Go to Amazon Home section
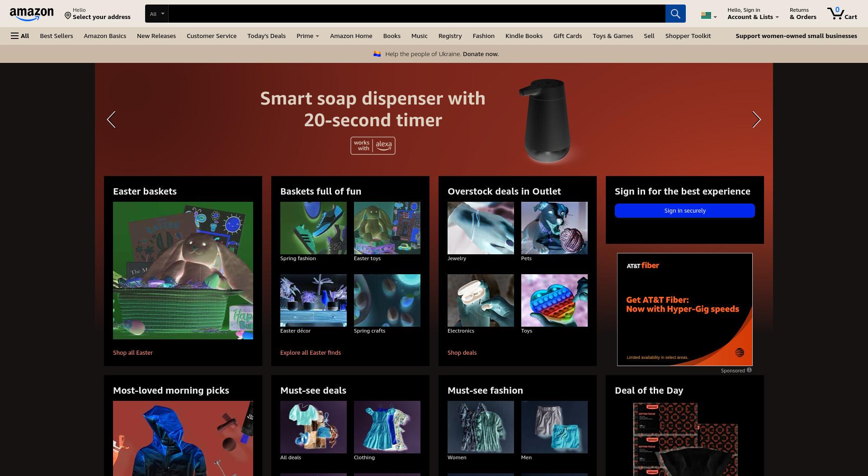This screenshot has height=476, width=868. point(351,36)
